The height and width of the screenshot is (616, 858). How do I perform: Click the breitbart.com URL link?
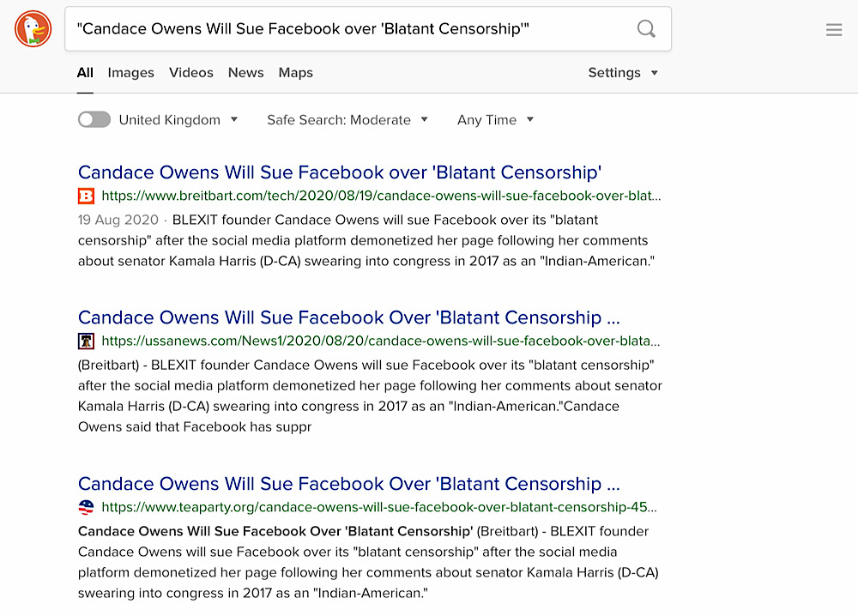pos(381,196)
